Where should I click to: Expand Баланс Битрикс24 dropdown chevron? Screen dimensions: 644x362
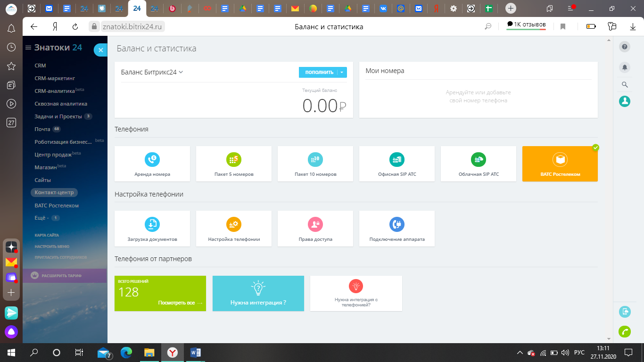181,72
